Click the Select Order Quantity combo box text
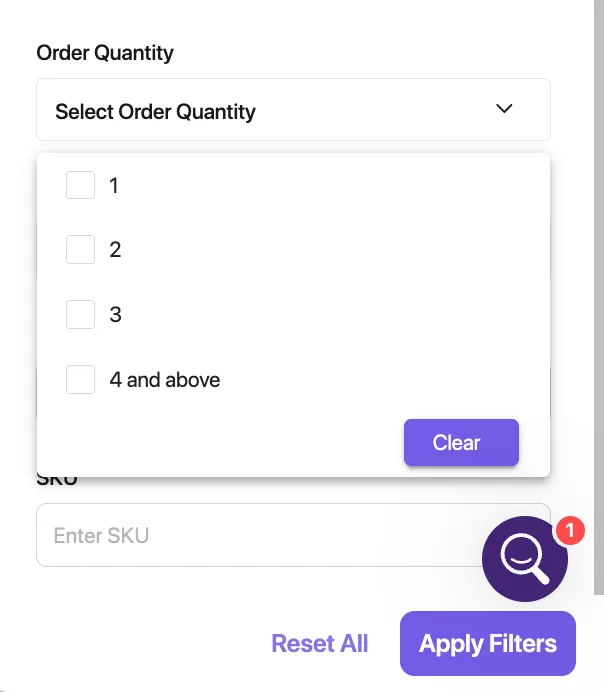The width and height of the screenshot is (604, 692). pos(156,112)
